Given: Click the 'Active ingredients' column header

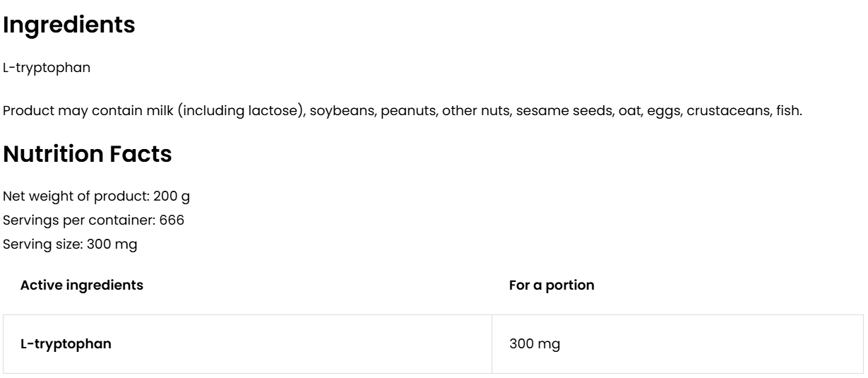Looking at the screenshot, I should pyautogui.click(x=82, y=285).
